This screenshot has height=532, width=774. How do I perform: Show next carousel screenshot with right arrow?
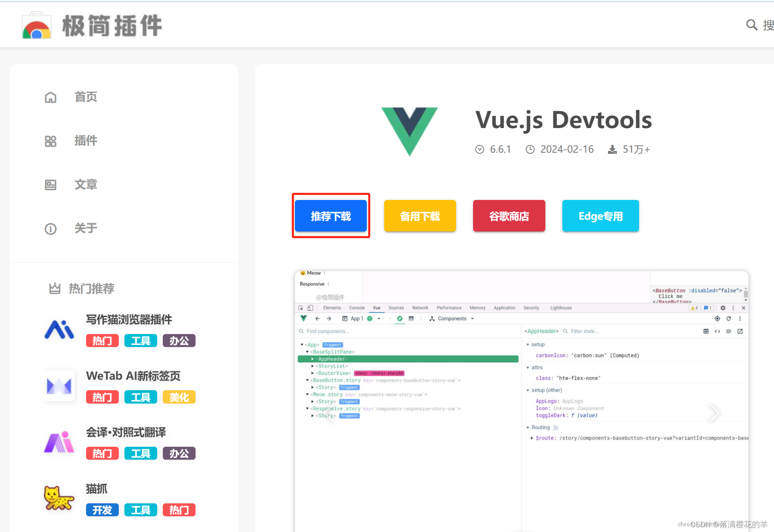coord(714,413)
